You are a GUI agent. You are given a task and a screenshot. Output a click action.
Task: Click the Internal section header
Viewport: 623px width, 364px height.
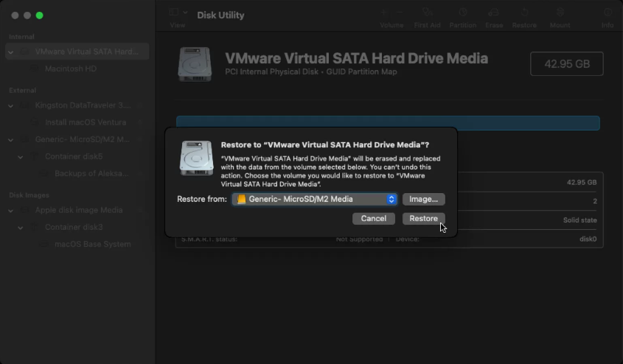[x=21, y=37]
